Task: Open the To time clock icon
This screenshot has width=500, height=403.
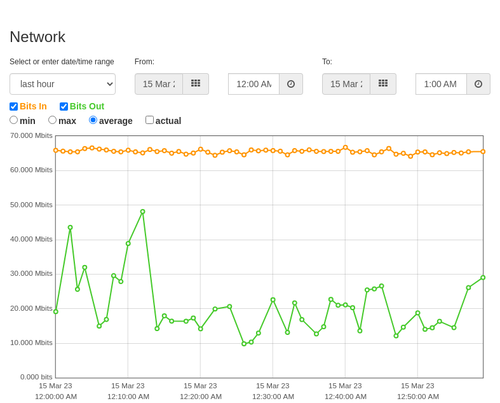Action: coord(478,84)
